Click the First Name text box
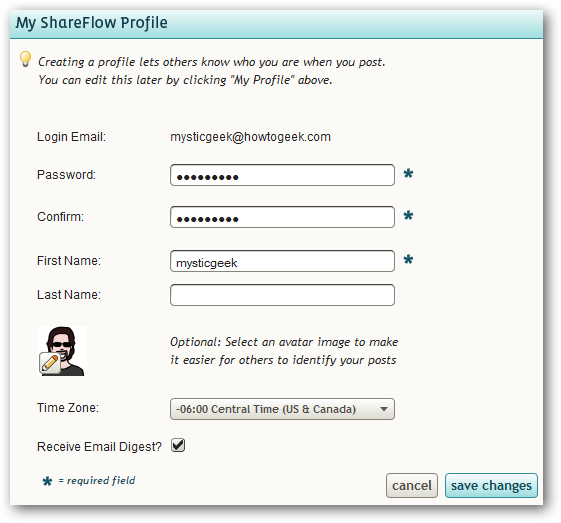 pyautogui.click(x=282, y=261)
